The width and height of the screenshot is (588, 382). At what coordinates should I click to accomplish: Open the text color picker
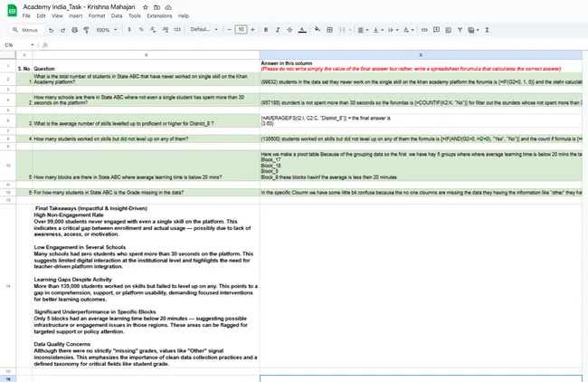point(302,30)
